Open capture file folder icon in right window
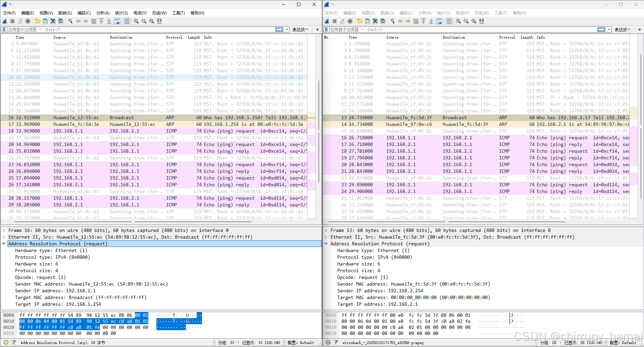This screenshot has height=347, width=644. coord(359,21)
